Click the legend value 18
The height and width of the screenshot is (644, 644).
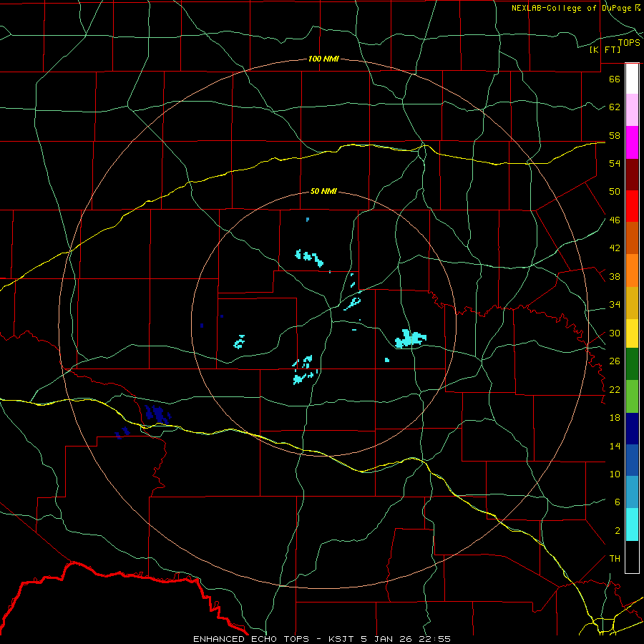coord(615,418)
